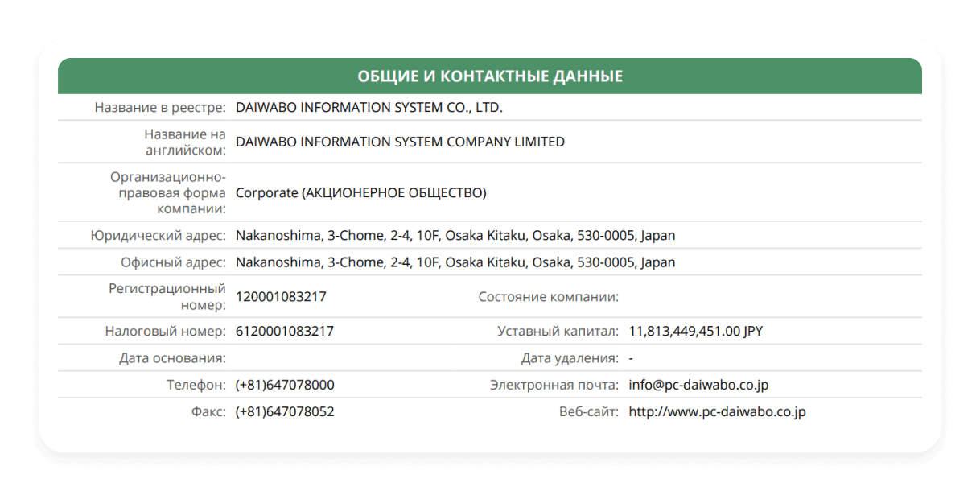Click the English name DAIWABO INFORMATION SYSTEM COMPANY LIMITED
980x491 pixels.
[x=400, y=142]
